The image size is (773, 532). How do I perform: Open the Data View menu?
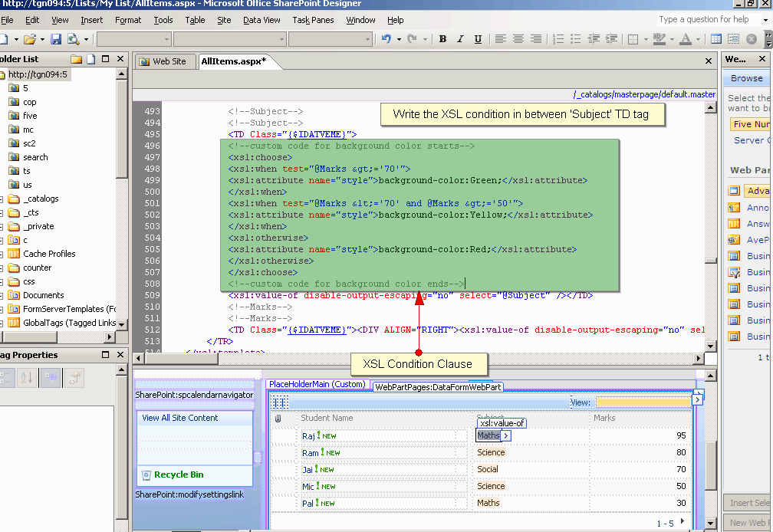[x=262, y=20]
